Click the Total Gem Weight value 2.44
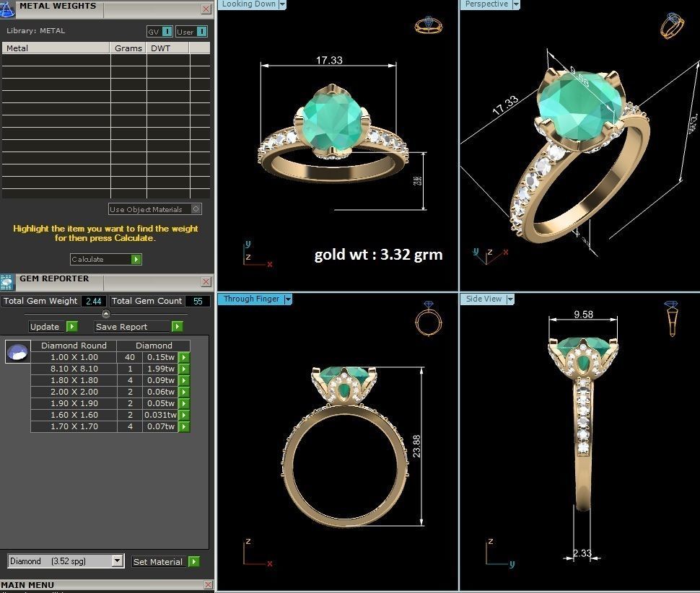Viewport: 700px width, 593px height. [x=93, y=301]
